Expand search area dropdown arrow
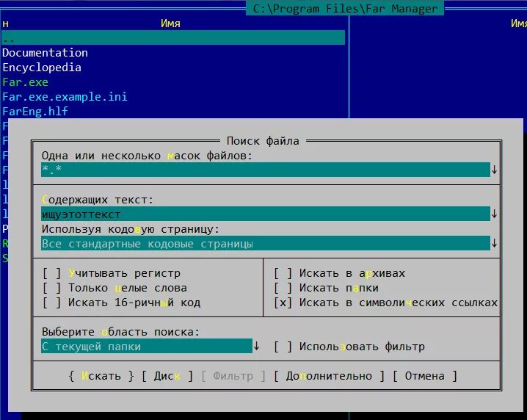The image size is (527, 420). [x=256, y=346]
